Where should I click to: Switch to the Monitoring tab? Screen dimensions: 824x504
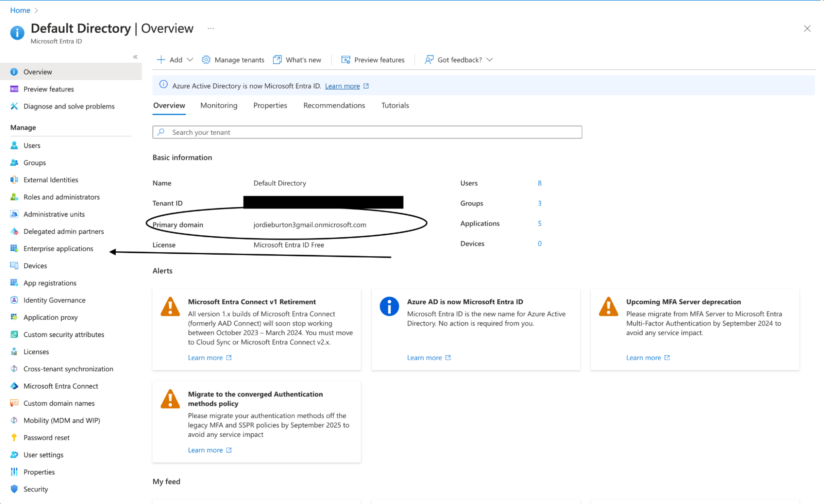(219, 105)
